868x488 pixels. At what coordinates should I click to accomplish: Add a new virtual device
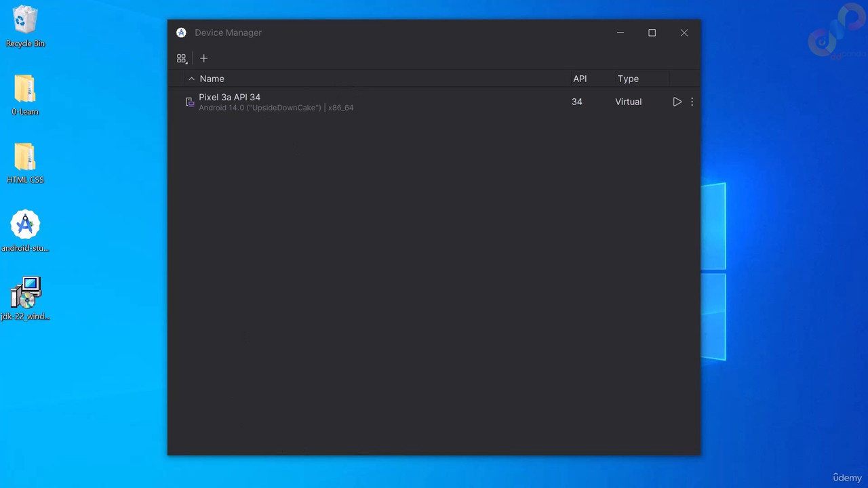click(x=203, y=58)
